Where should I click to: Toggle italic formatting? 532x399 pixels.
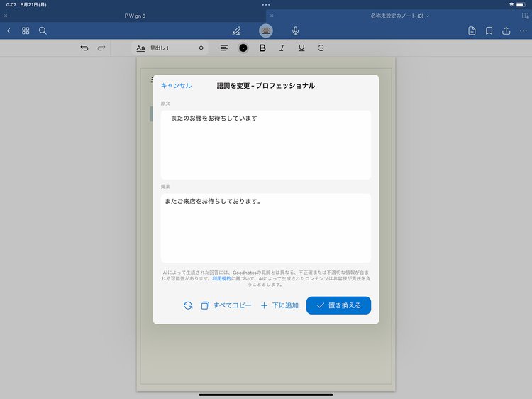(x=282, y=48)
